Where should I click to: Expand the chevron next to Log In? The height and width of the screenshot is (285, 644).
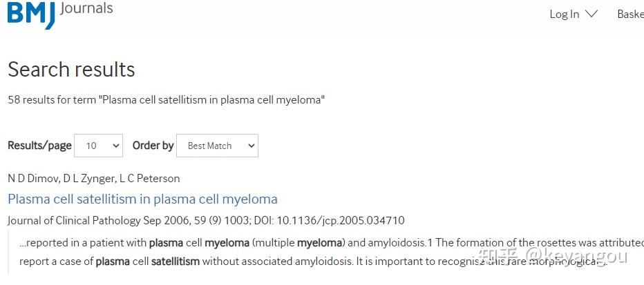coord(591,14)
